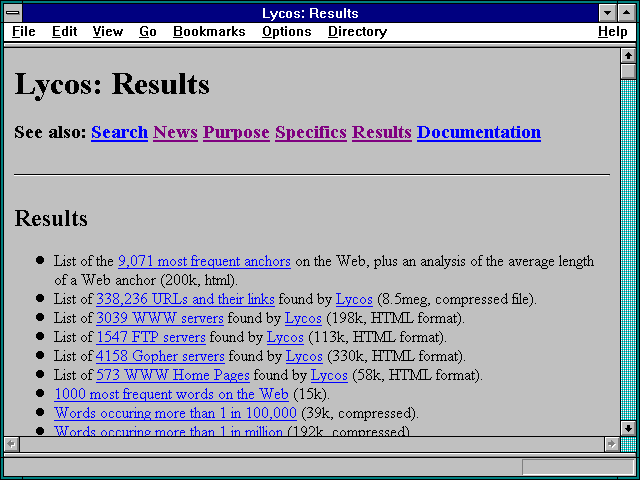Open the 573 WWW Home Pages list
This screenshot has width=640, height=480.
pyautogui.click(x=173, y=375)
